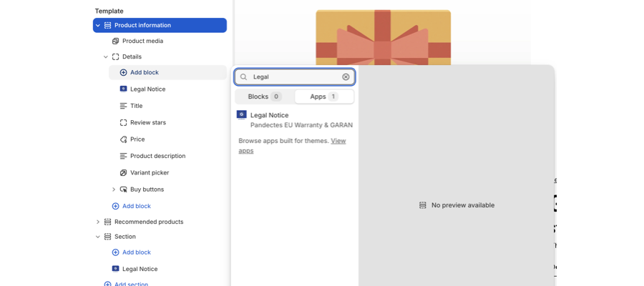Expand the Buy buttons chevron
This screenshot has width=644, height=286.
point(114,189)
